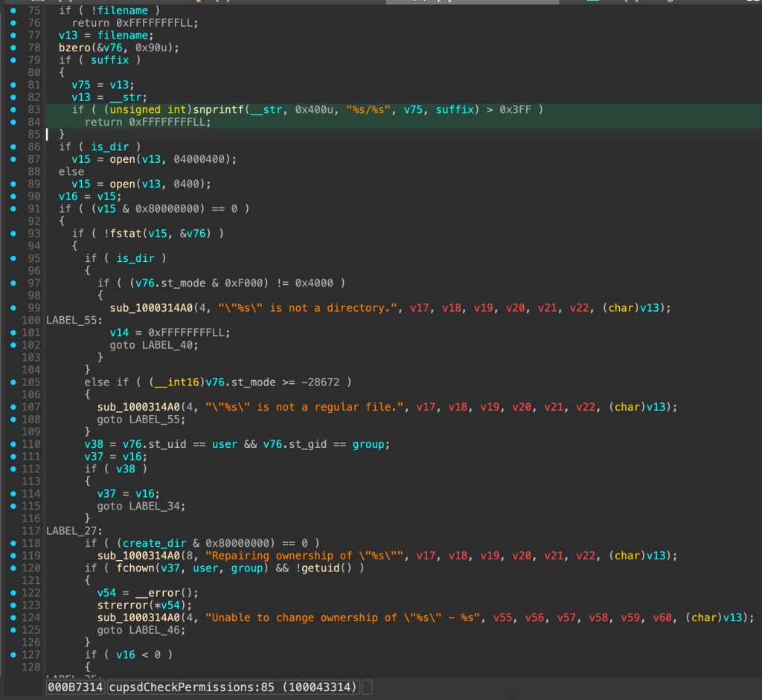Toggle breakpoint dot beside line 78

click(13, 48)
